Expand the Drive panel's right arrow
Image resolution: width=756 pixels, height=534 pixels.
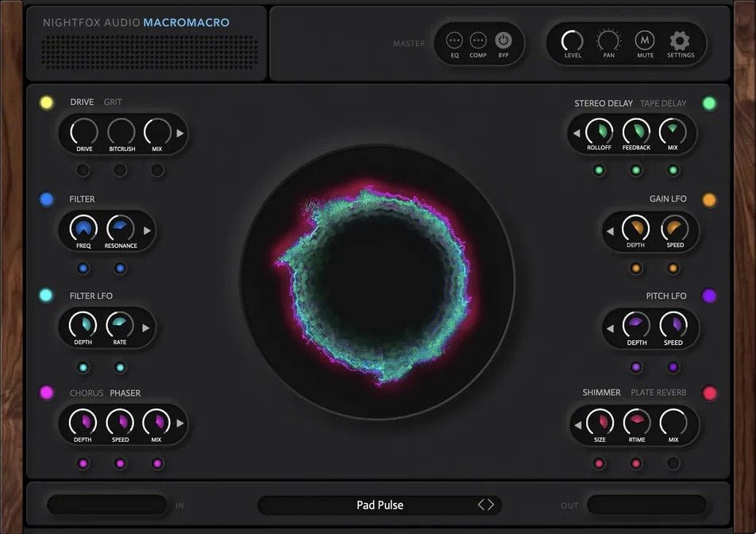click(x=178, y=133)
